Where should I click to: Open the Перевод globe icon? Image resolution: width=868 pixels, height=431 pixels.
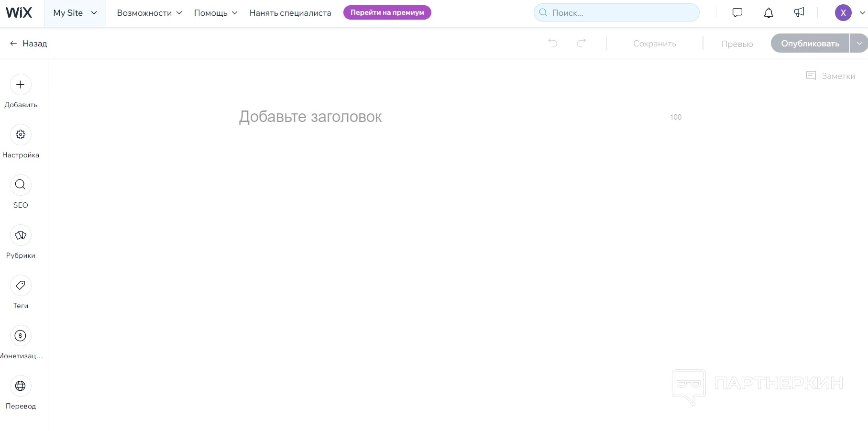coord(21,386)
